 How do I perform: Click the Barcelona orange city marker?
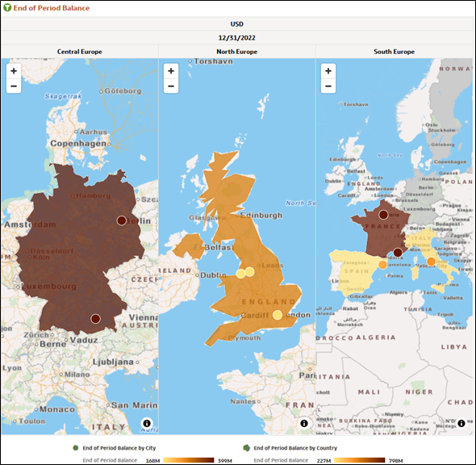coord(382,265)
